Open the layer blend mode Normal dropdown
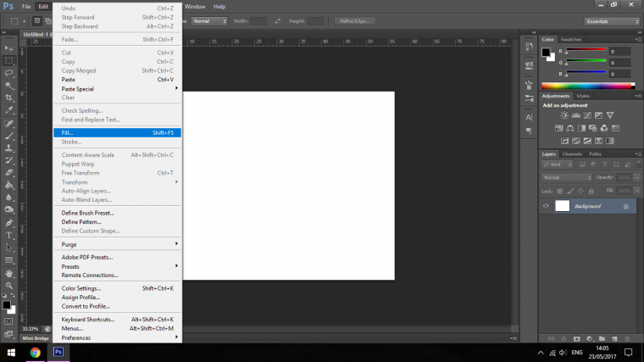Screen dimensions: 644x362 click(567, 177)
